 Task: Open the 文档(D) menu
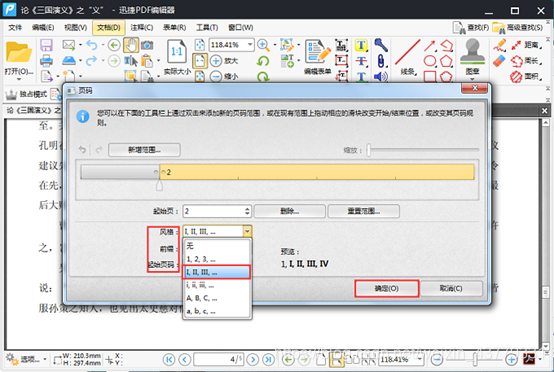tap(108, 28)
